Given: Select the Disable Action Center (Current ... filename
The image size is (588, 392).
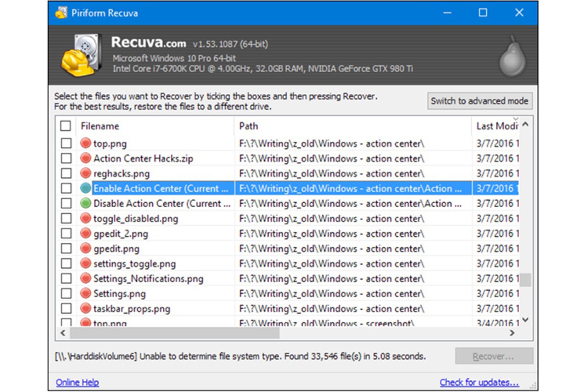Looking at the screenshot, I should 162,203.
